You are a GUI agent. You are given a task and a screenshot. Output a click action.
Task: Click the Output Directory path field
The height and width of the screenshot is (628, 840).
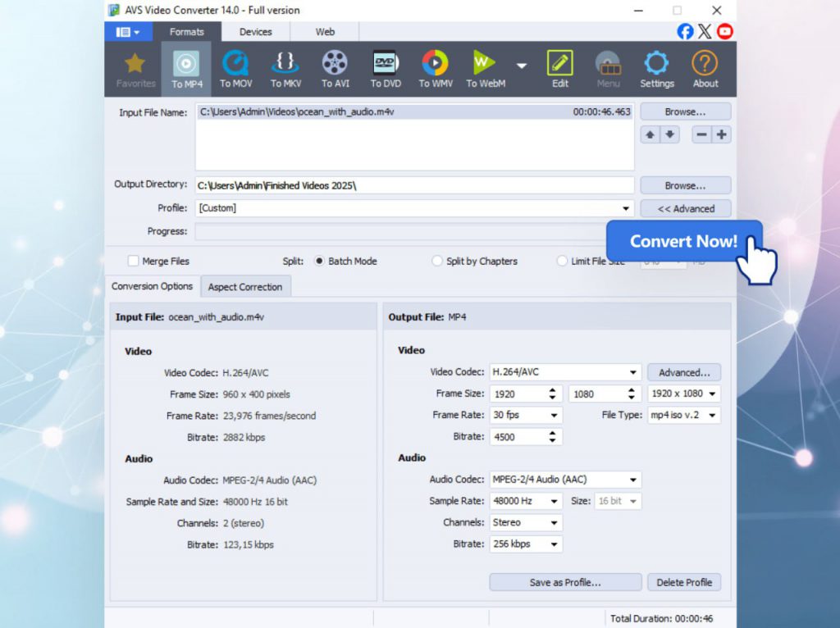[x=414, y=186]
